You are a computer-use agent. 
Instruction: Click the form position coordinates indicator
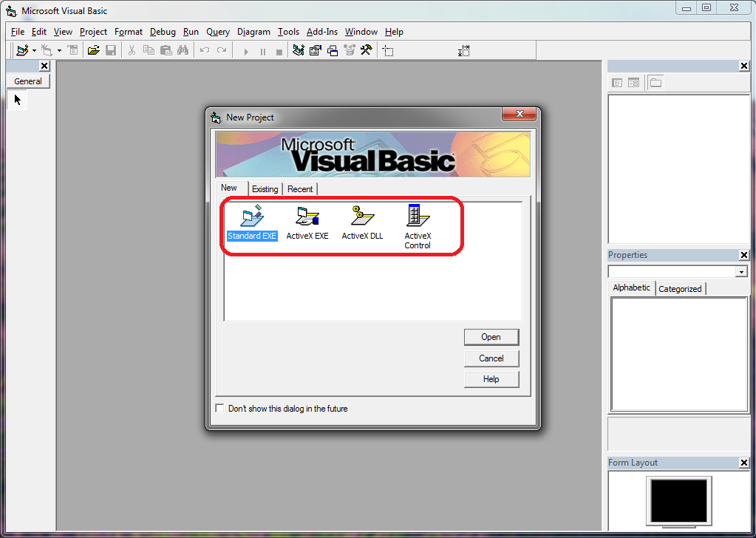(388, 50)
